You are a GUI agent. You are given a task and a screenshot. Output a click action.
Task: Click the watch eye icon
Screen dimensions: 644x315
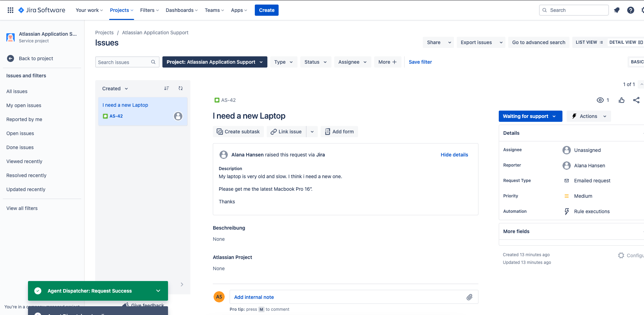pyautogui.click(x=600, y=100)
